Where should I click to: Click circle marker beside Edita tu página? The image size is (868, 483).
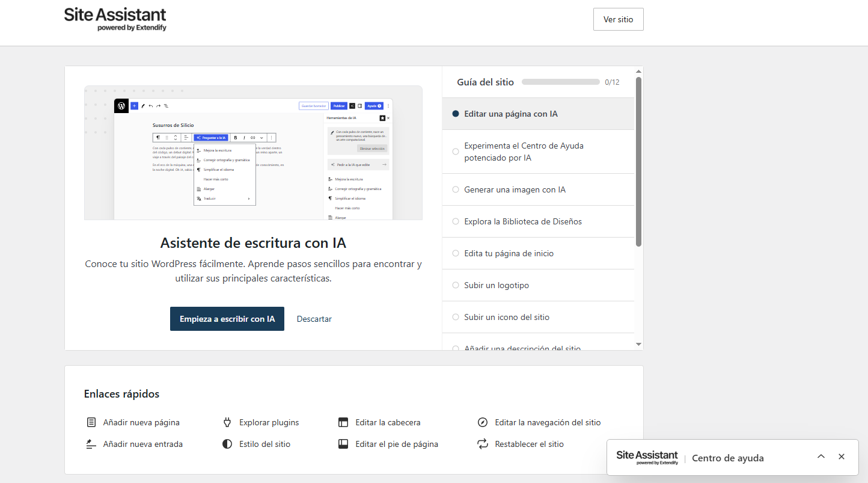(x=456, y=253)
